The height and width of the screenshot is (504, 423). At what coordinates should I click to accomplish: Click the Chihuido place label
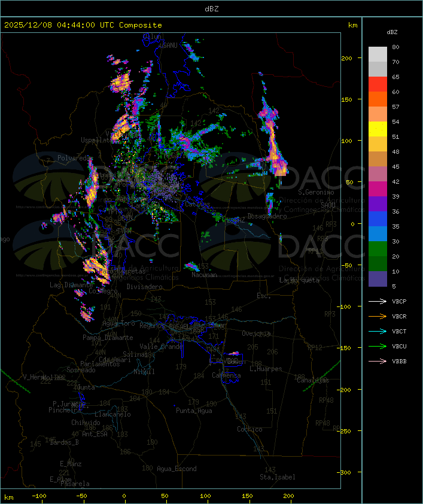tap(86, 423)
